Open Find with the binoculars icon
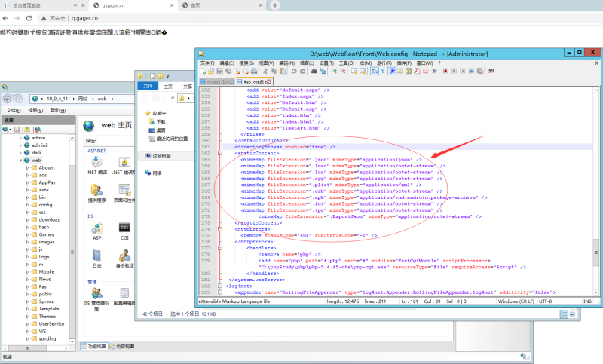 [314, 71]
